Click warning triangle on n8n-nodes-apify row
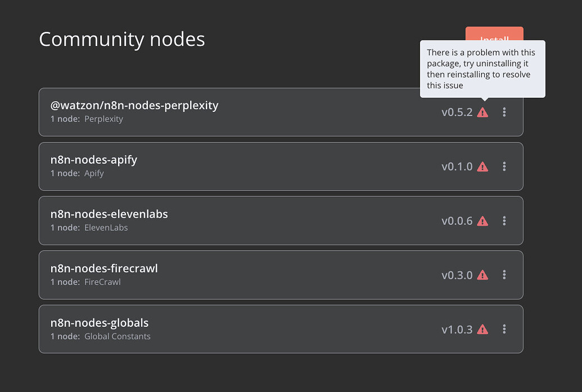The image size is (582, 392). click(482, 166)
